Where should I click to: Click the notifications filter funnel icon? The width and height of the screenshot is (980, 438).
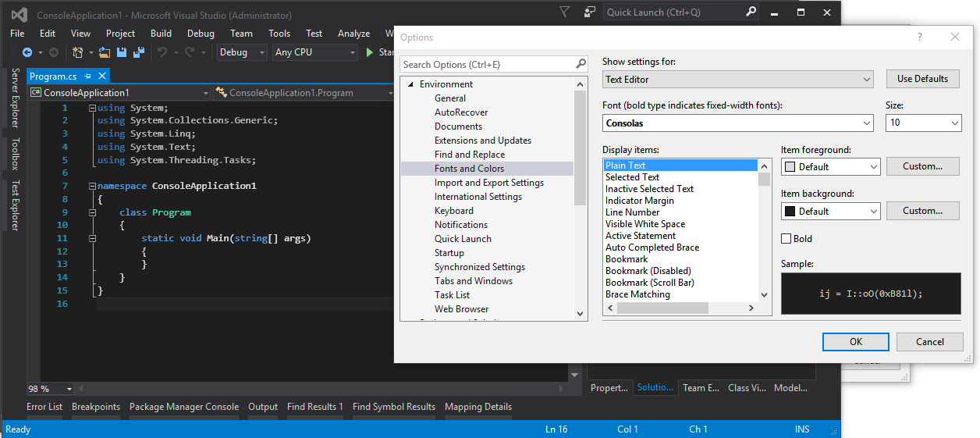pyautogui.click(x=565, y=12)
